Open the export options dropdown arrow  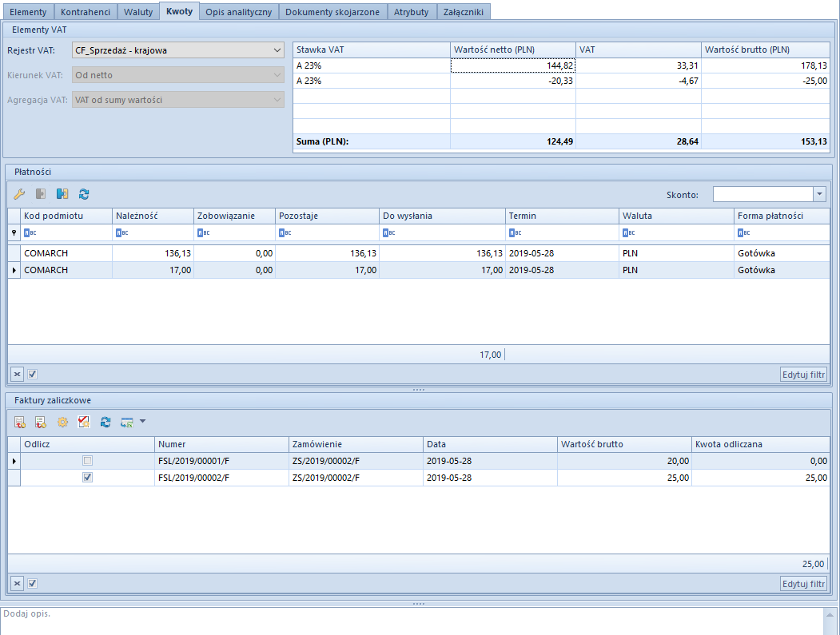[142, 422]
